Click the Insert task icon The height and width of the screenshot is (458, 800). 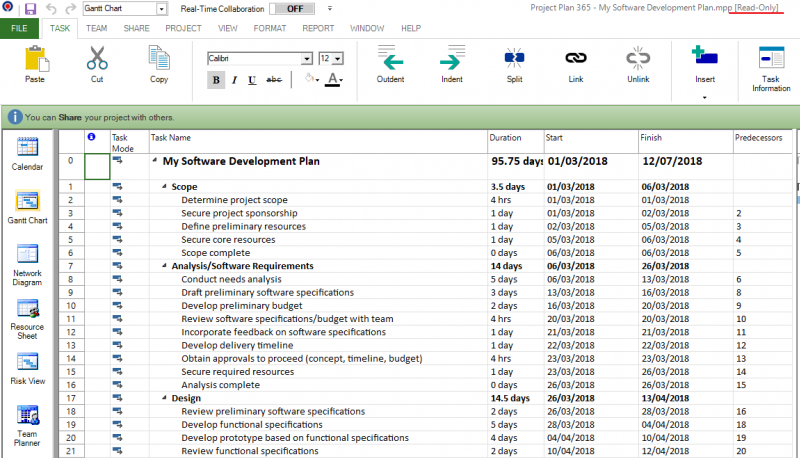(705, 56)
